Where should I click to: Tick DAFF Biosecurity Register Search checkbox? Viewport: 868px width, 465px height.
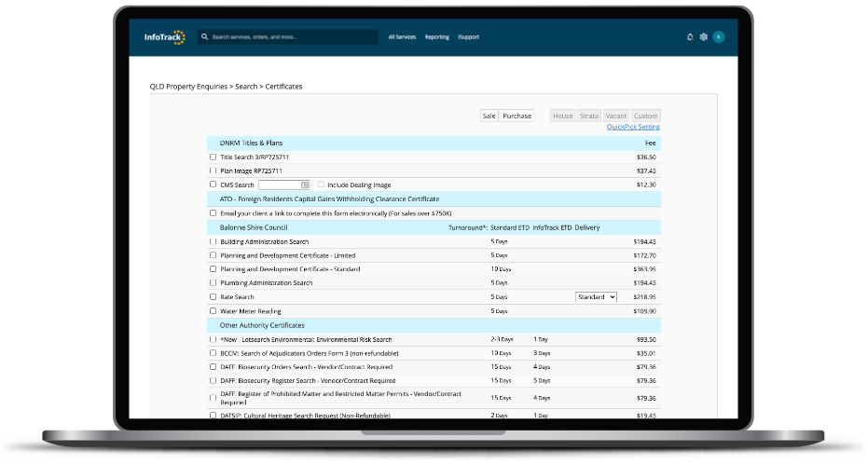214,381
